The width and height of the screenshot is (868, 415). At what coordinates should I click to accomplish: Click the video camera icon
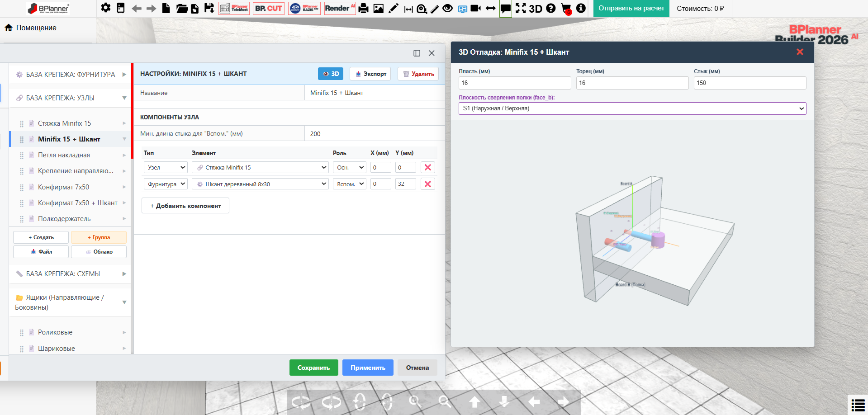coord(476,8)
